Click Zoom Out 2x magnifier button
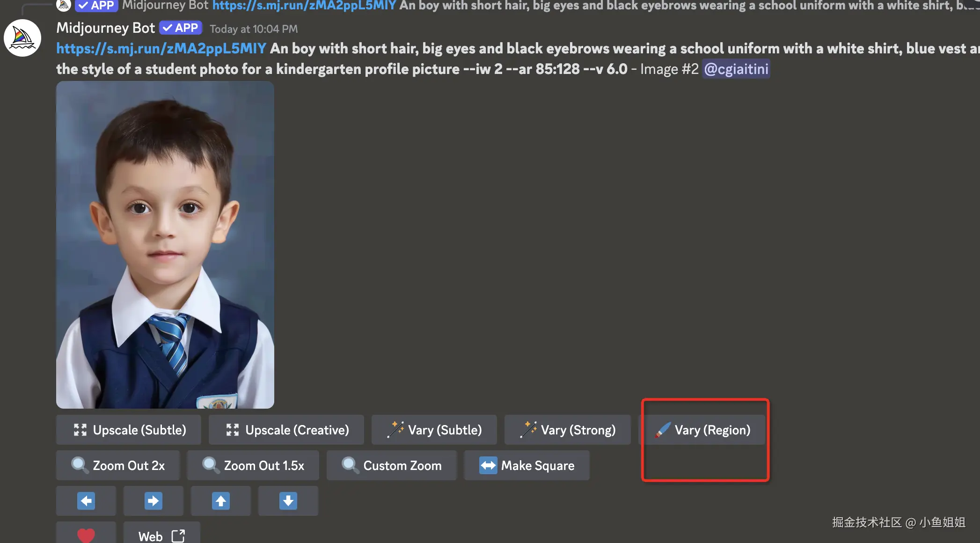The image size is (980, 543). [x=118, y=465]
